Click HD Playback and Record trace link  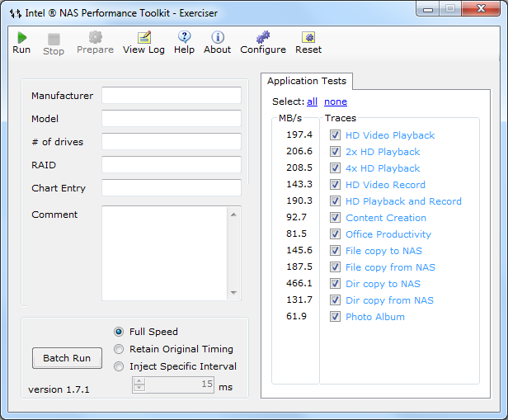pyautogui.click(x=404, y=201)
